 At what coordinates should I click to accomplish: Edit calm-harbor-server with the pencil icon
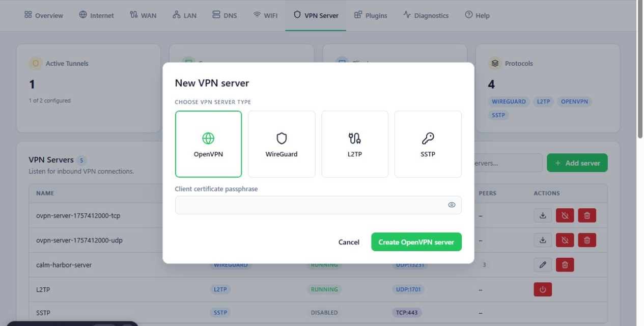[x=543, y=265]
